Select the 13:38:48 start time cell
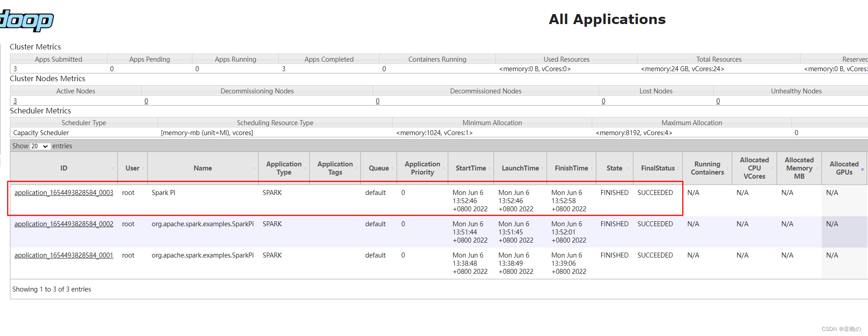The width and height of the screenshot is (868, 336). pyautogui.click(x=470, y=263)
